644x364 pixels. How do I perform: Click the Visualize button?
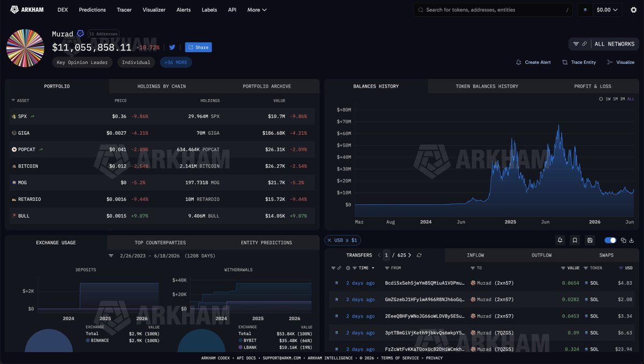pyautogui.click(x=621, y=62)
